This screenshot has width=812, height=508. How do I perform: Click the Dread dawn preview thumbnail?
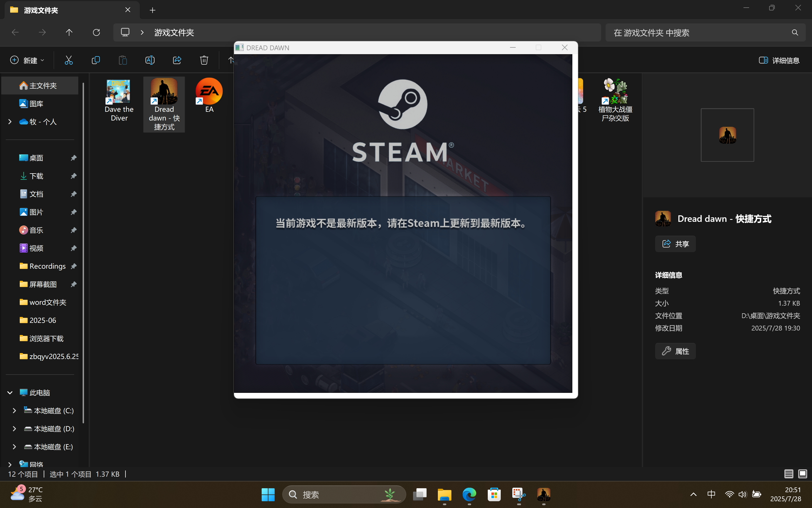(727, 135)
